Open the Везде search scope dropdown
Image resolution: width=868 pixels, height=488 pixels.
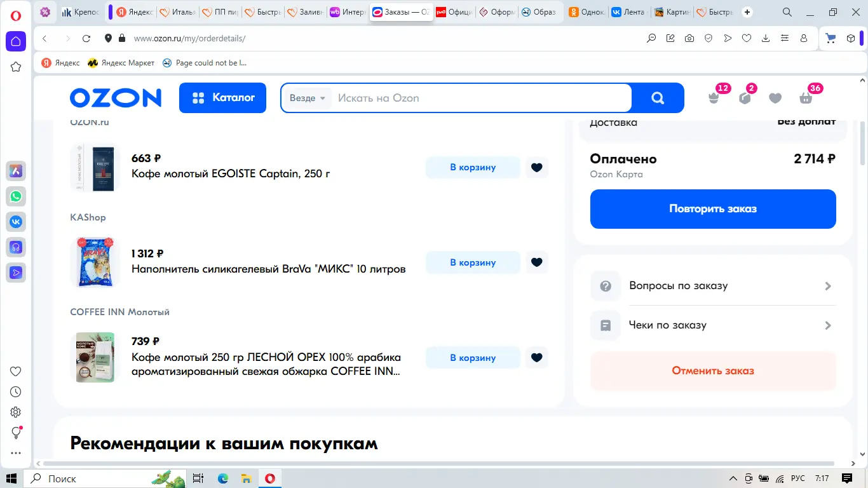click(x=307, y=98)
